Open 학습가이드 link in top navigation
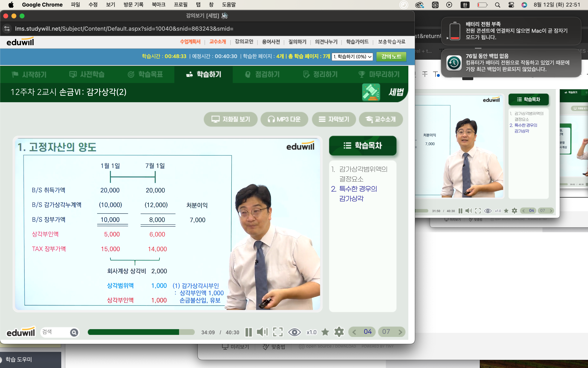588x368 pixels. [357, 42]
